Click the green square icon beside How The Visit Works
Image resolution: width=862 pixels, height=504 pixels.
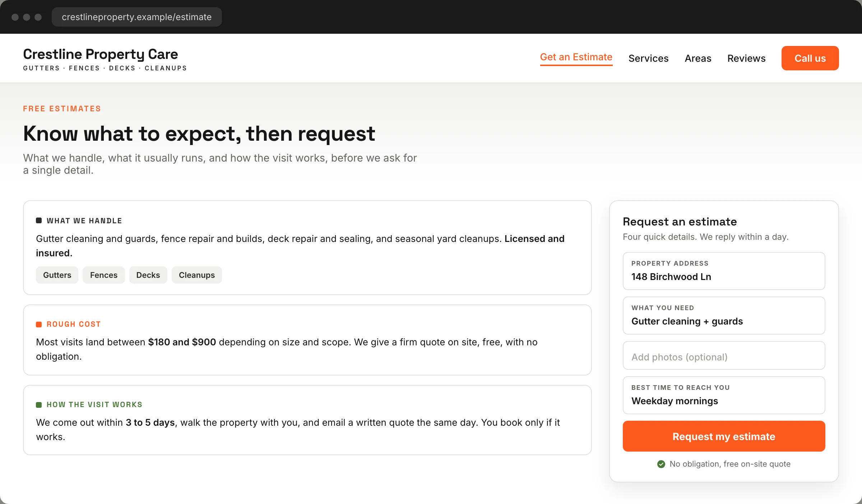click(39, 405)
